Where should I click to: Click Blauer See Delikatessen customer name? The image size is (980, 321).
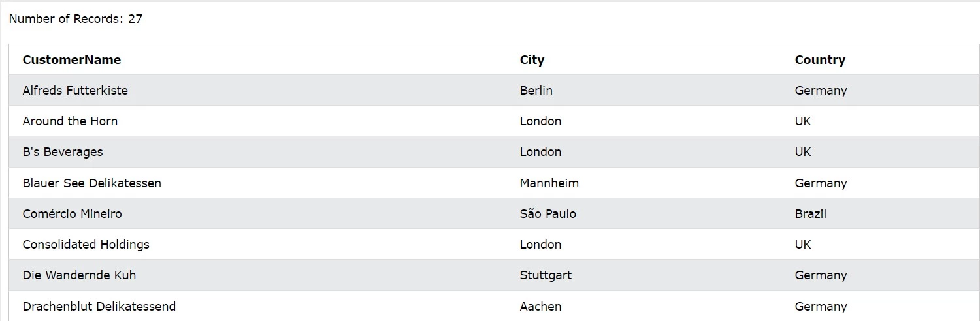tap(91, 183)
